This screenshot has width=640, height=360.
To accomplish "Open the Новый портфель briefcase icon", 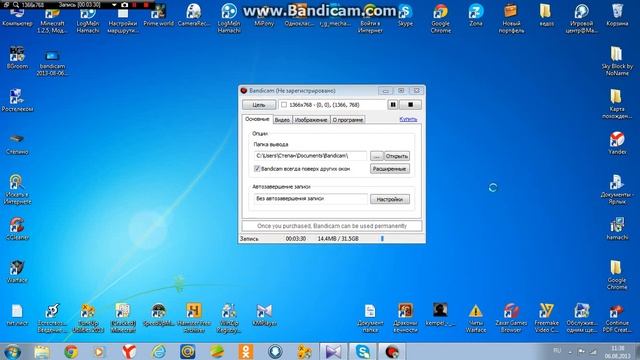I will [x=511, y=18].
